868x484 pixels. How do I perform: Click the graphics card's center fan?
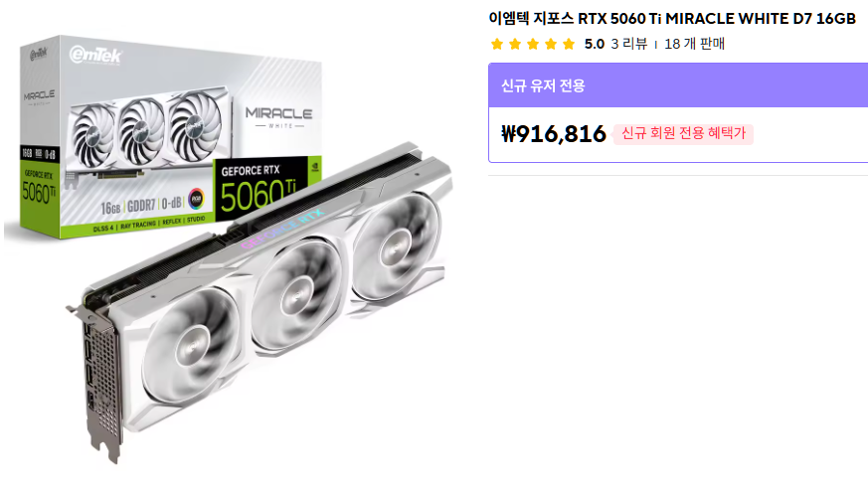297,291
